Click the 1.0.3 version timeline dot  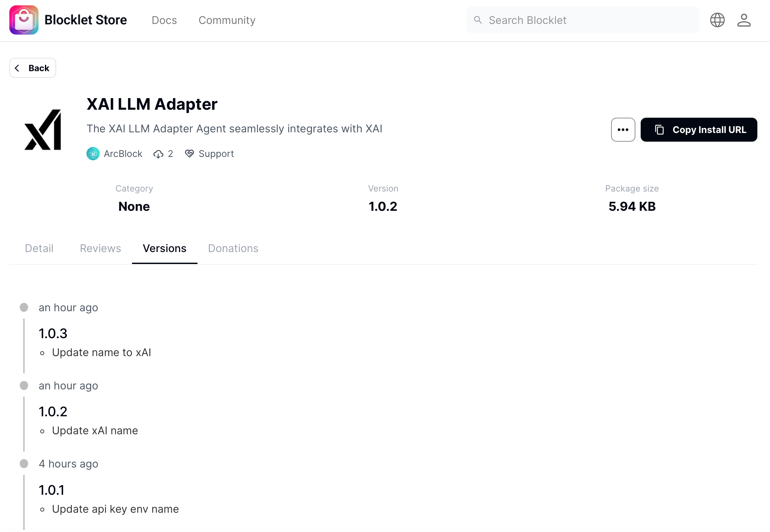24,307
